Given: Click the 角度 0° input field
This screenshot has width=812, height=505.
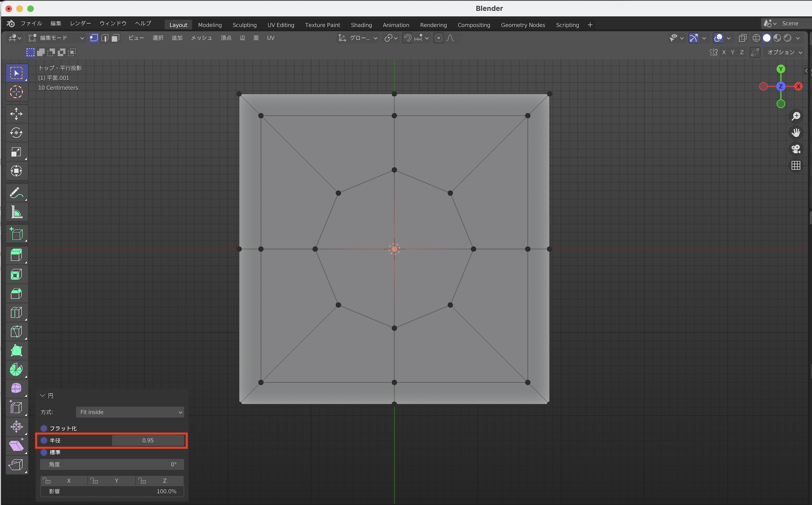Looking at the screenshot, I should click(112, 464).
